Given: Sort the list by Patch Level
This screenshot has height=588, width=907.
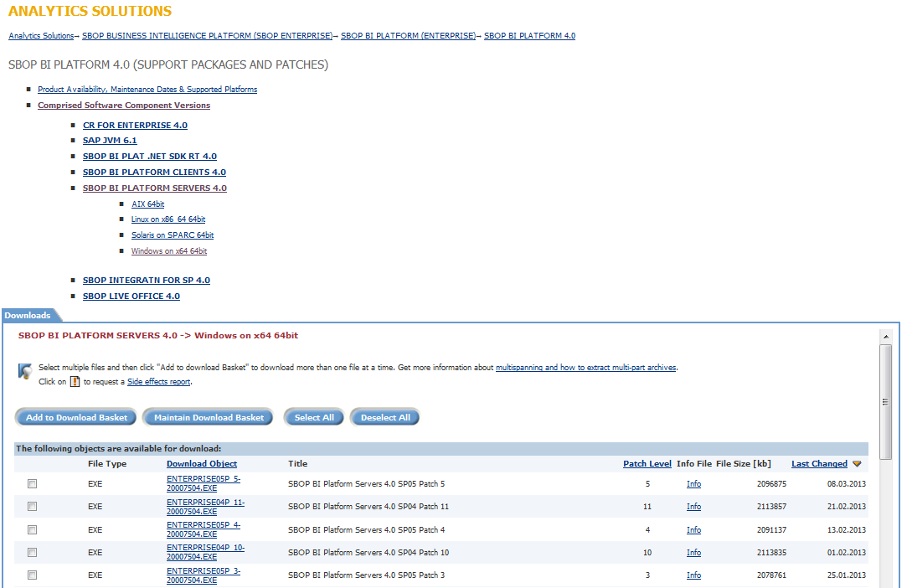Looking at the screenshot, I should (x=647, y=464).
